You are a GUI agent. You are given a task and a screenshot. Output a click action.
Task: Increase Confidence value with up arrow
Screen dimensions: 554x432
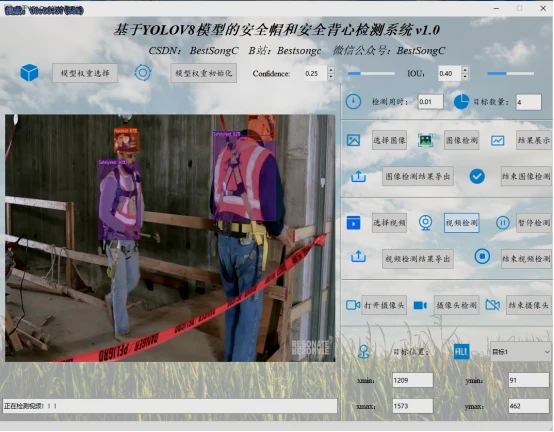click(x=331, y=70)
